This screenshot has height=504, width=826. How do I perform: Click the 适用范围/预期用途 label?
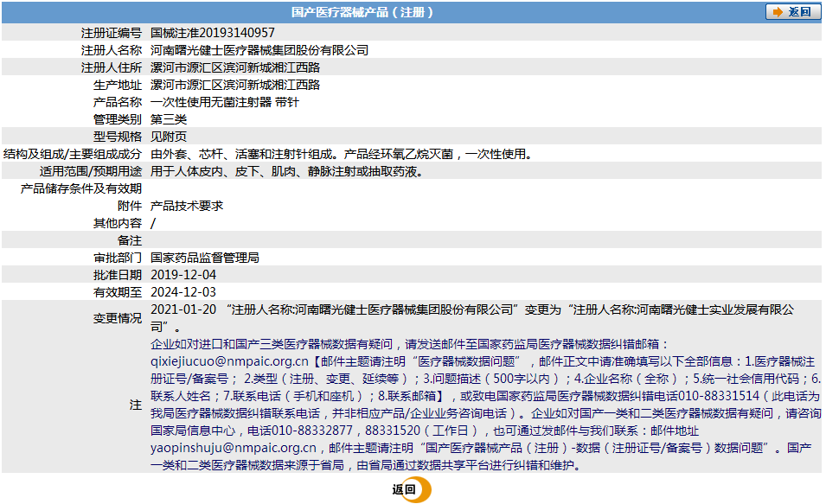click(91, 172)
